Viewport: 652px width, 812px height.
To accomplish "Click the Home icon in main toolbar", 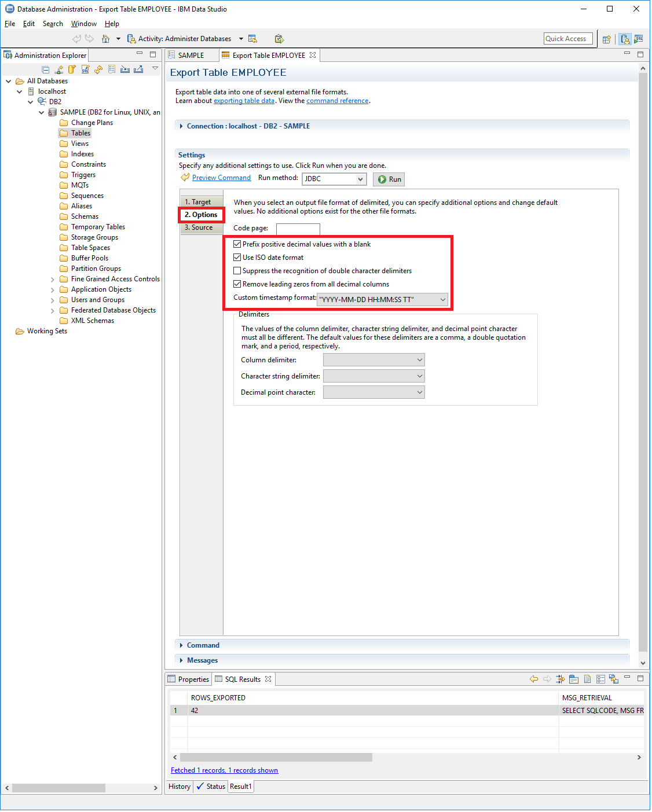I will point(105,39).
